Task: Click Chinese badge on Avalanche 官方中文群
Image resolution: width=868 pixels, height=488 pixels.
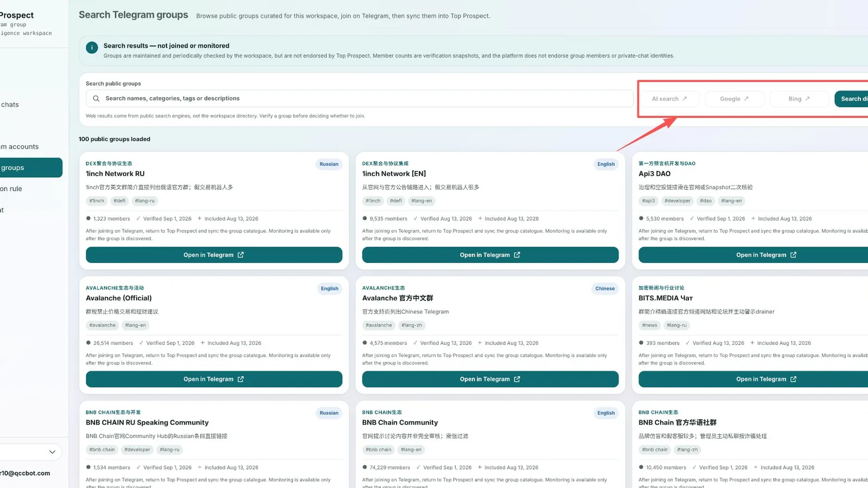Action: click(605, 288)
